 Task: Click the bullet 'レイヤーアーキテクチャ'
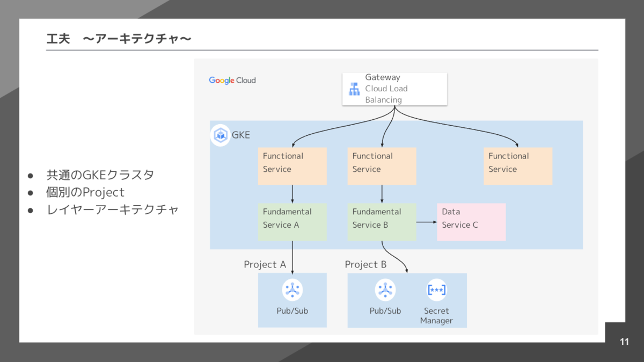click(x=113, y=209)
